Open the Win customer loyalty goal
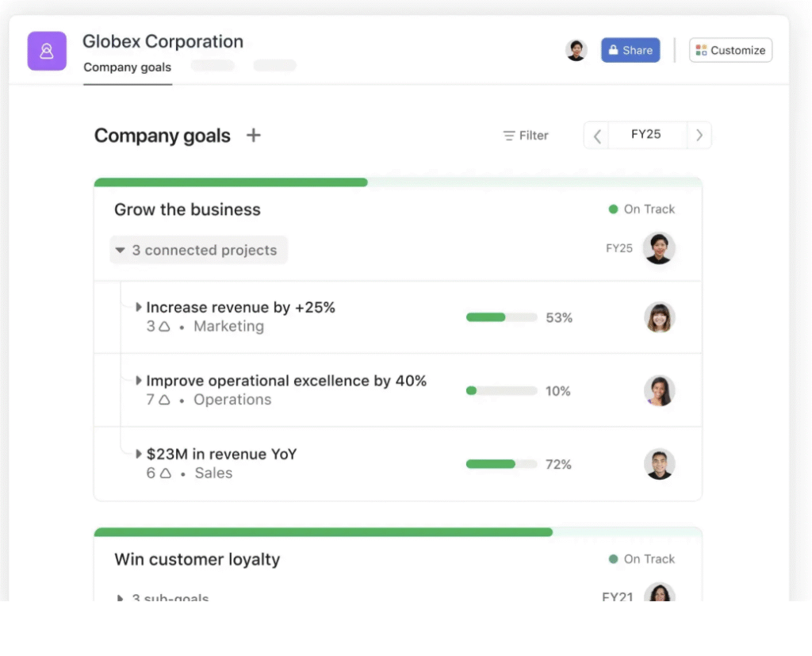This screenshot has height=656, width=812. click(x=197, y=559)
